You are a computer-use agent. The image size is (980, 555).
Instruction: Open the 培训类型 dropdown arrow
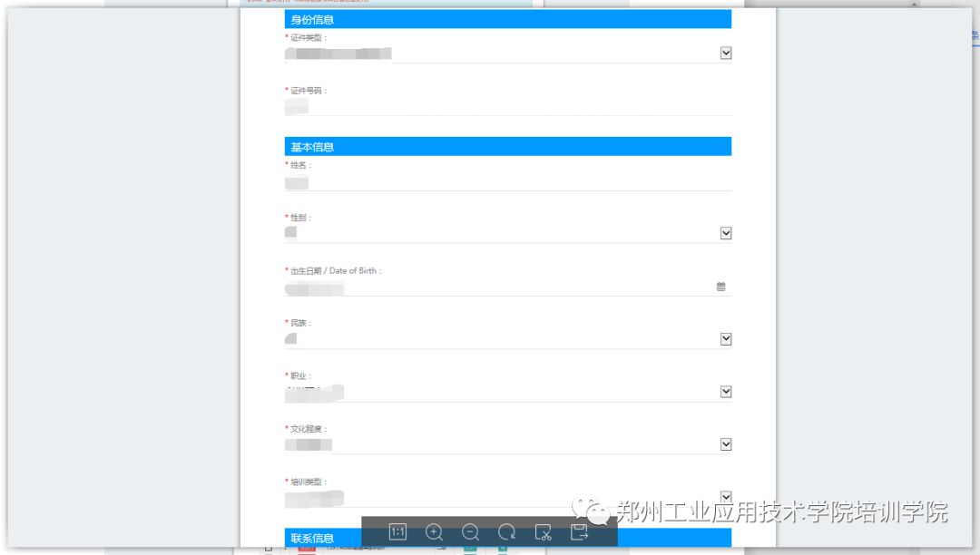pos(726,497)
